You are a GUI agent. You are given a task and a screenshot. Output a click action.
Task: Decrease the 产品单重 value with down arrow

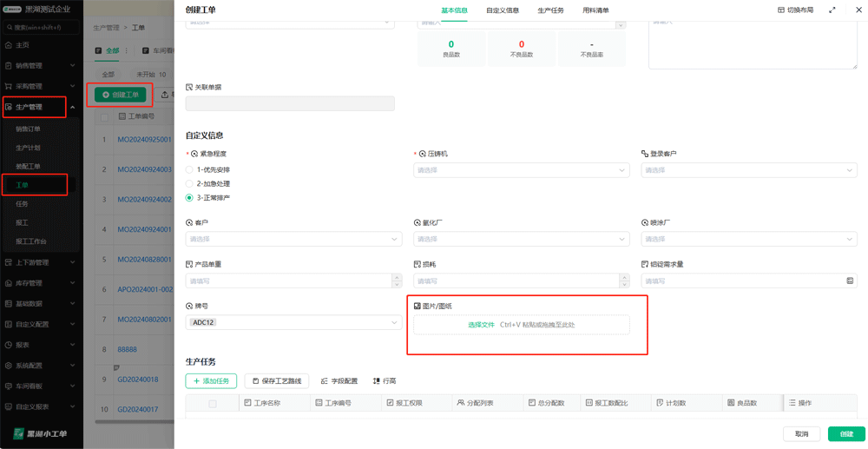point(397,285)
